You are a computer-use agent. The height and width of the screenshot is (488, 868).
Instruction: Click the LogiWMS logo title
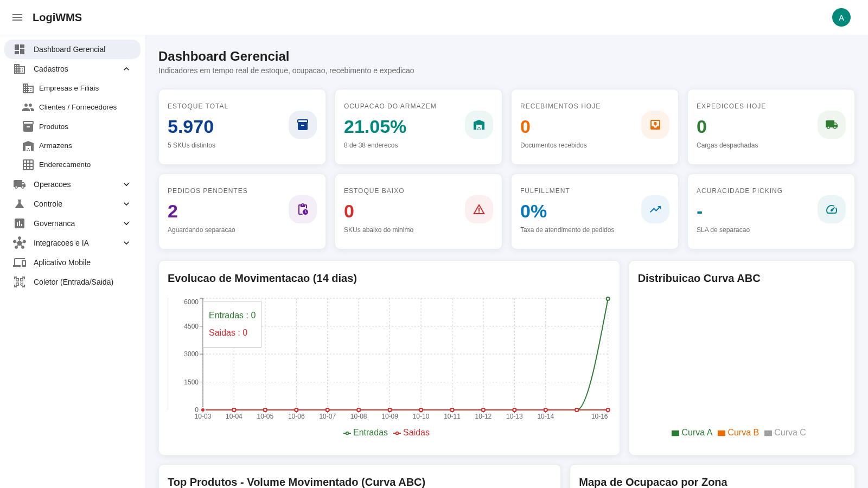coord(57,17)
